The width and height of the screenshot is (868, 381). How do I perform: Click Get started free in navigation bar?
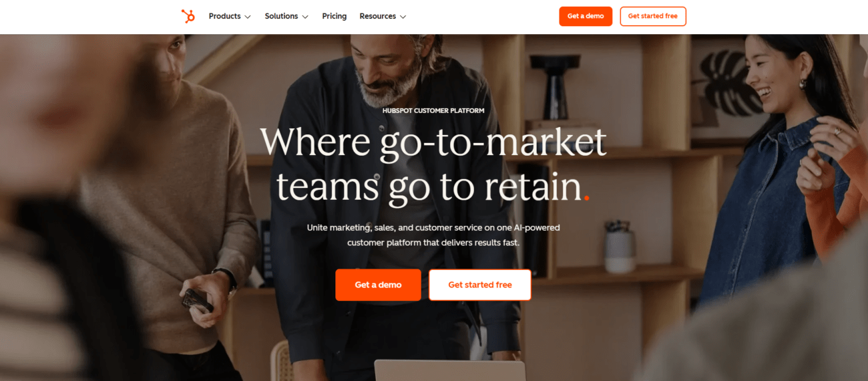[653, 16]
